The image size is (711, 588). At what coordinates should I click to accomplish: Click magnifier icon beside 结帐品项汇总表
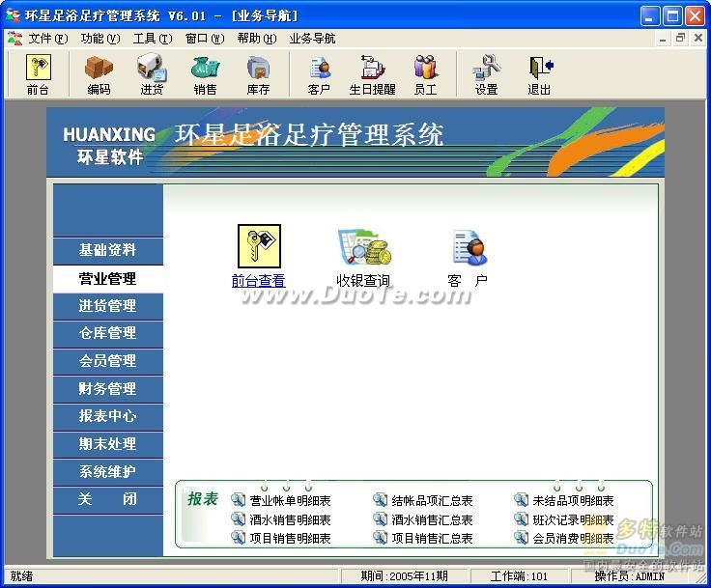coord(380,500)
